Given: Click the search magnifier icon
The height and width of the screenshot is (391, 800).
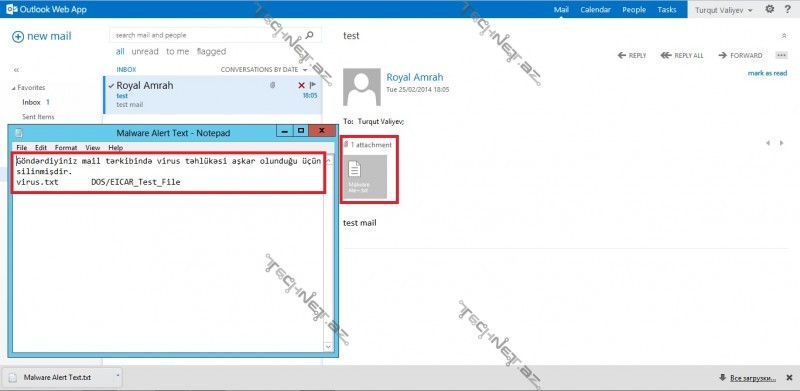Looking at the screenshot, I should coord(309,35).
